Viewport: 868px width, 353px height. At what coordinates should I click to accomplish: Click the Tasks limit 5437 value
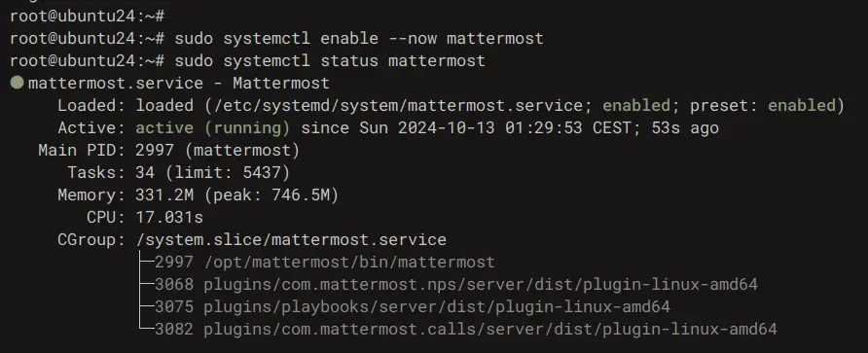[x=262, y=173]
